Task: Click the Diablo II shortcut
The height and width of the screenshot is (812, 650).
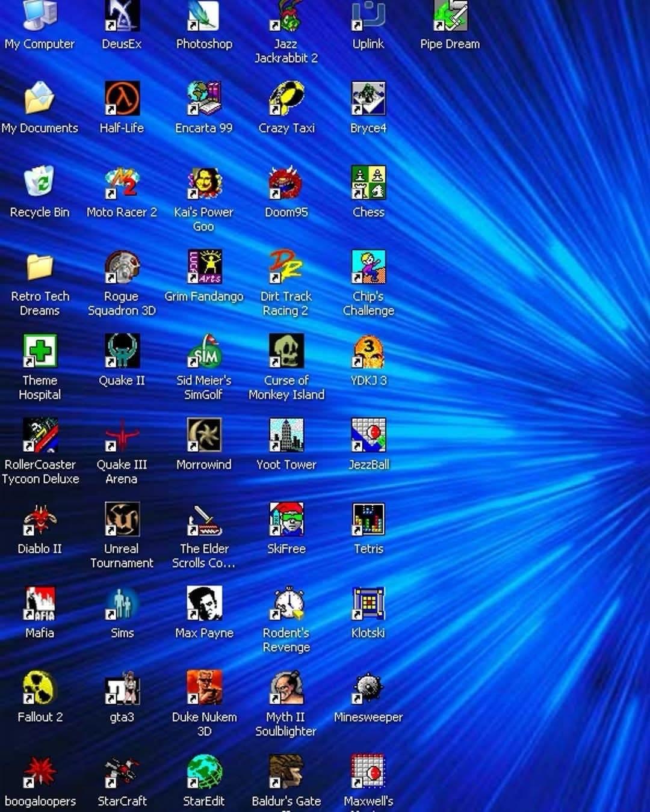Action: (40, 519)
